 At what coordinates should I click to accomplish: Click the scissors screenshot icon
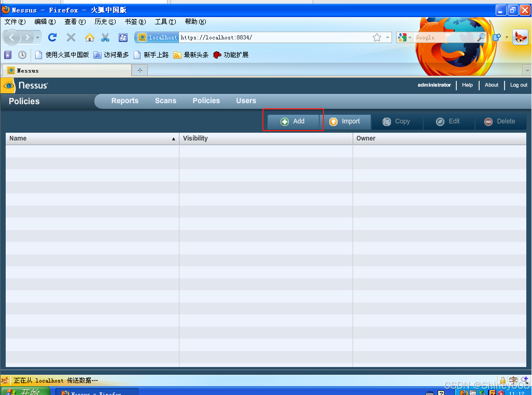pos(105,37)
